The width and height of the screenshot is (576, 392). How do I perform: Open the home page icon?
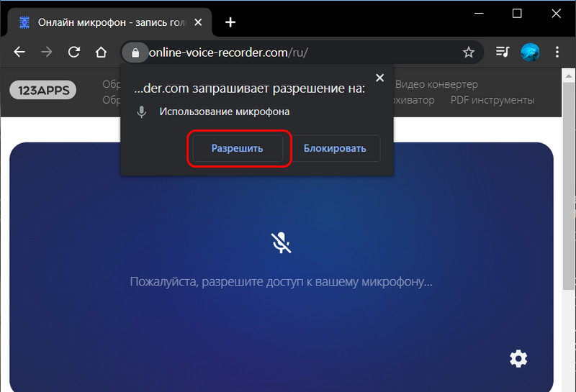click(x=101, y=52)
